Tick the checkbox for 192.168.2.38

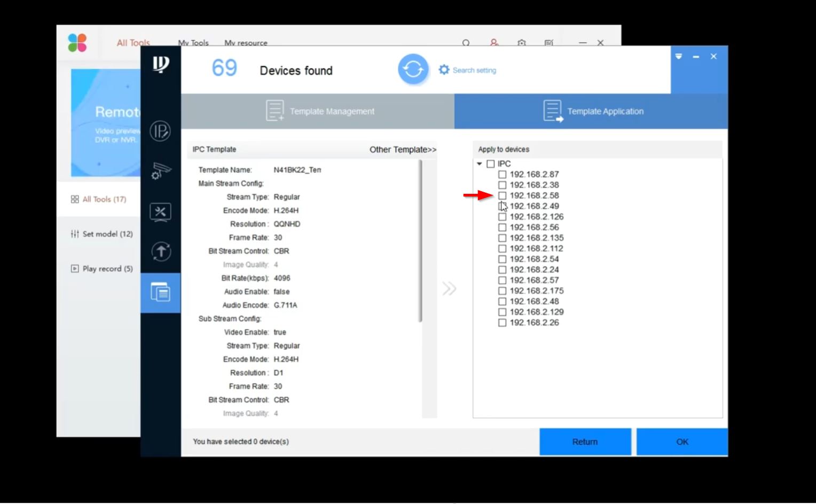tap(502, 185)
